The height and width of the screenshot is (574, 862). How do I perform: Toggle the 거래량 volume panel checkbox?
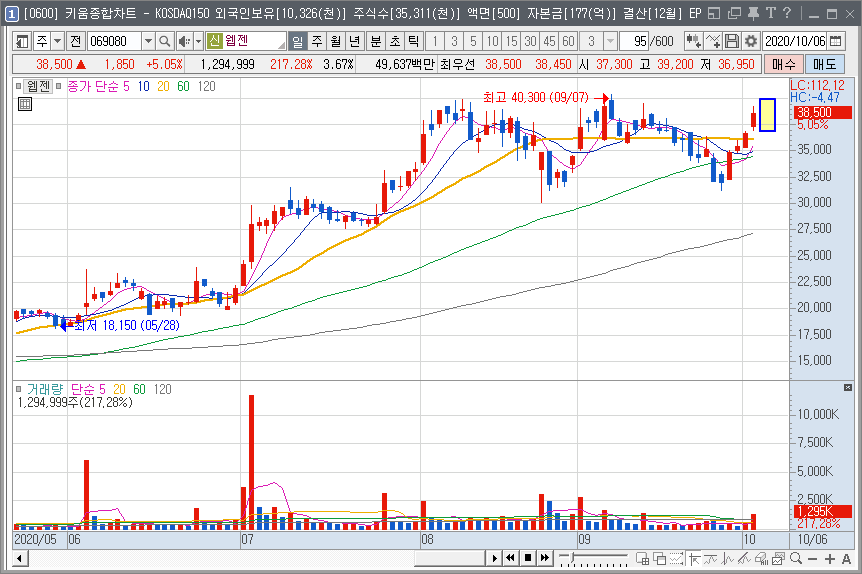pyautogui.click(x=18, y=389)
